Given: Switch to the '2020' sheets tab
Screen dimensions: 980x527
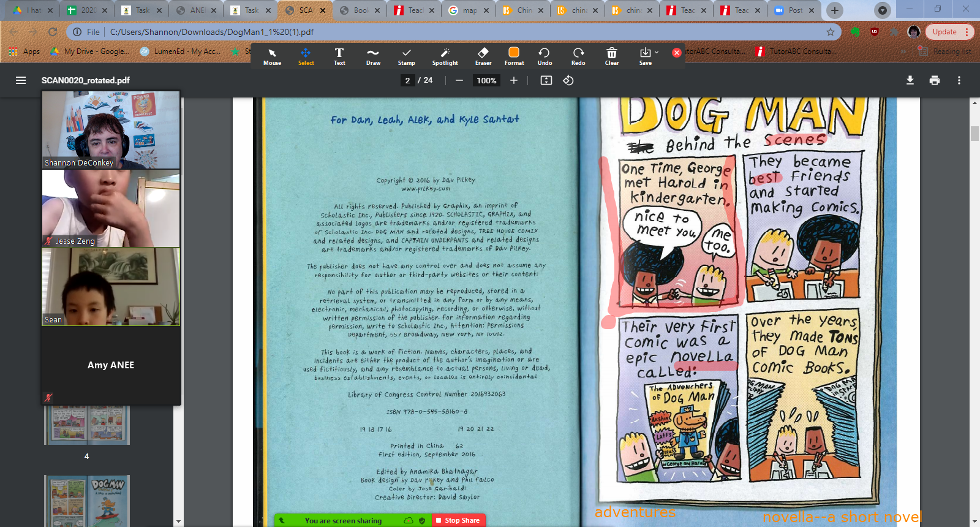Looking at the screenshot, I should click(88, 10).
